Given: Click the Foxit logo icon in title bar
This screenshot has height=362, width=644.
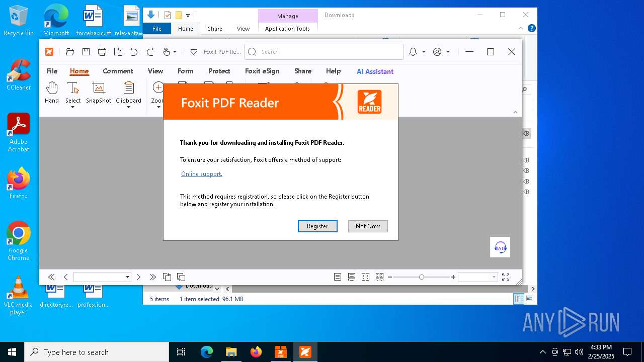Looking at the screenshot, I should (x=49, y=52).
